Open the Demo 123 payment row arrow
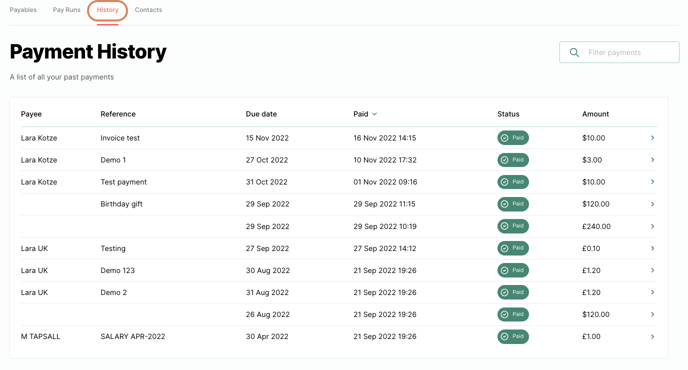The height and width of the screenshot is (370, 688). click(x=652, y=270)
